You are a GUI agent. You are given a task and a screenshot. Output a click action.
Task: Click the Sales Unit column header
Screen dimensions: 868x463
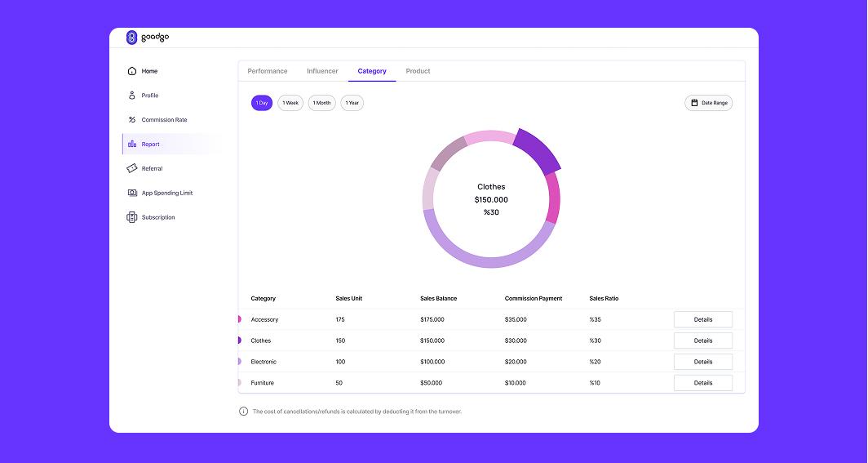tap(348, 299)
